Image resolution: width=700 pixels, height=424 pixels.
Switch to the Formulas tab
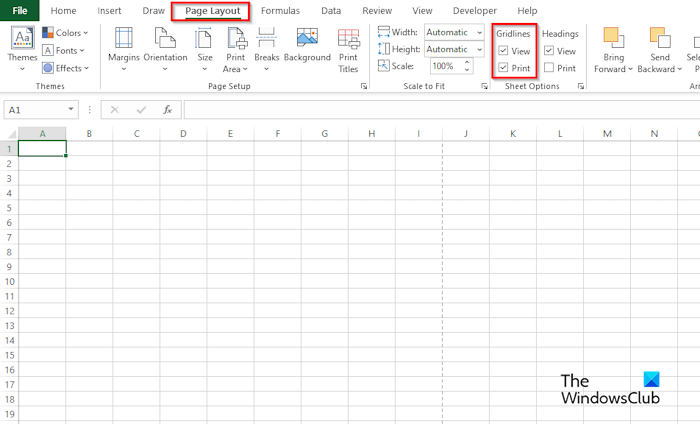coord(280,11)
